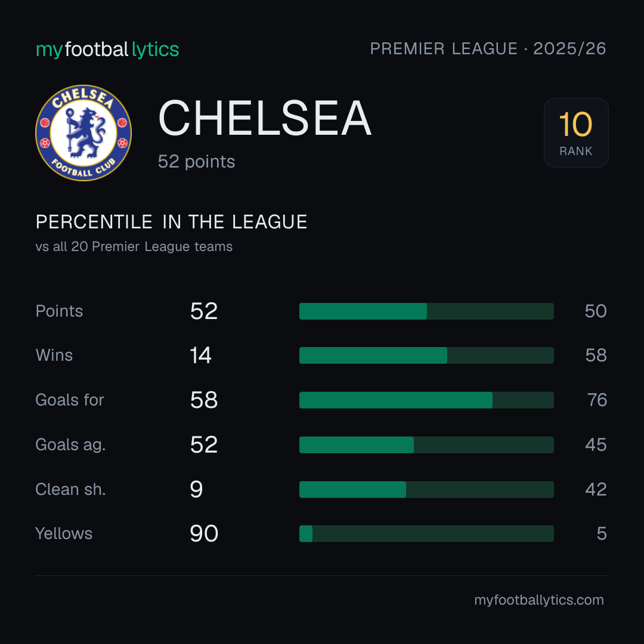Click the Points percentile bar
This screenshot has width=644, height=644.
click(426, 311)
